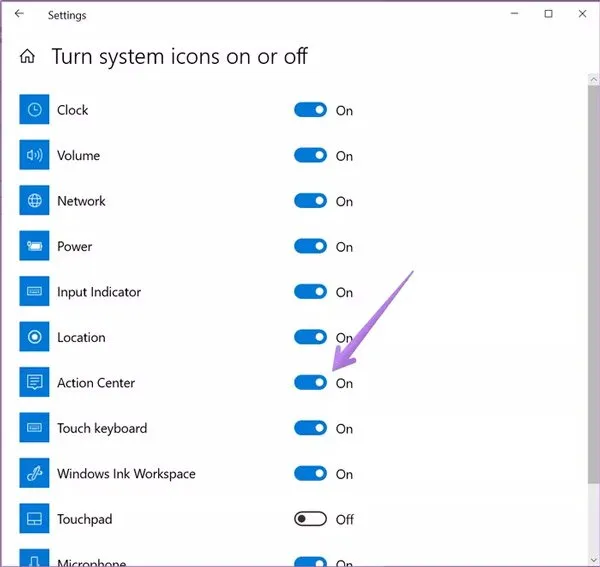Click the Clock icon tile

point(35,111)
